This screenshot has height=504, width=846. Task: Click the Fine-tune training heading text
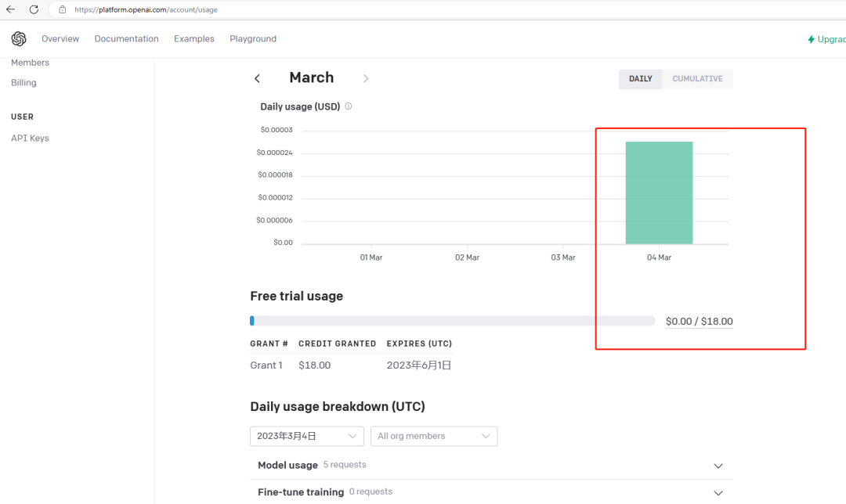[301, 492]
